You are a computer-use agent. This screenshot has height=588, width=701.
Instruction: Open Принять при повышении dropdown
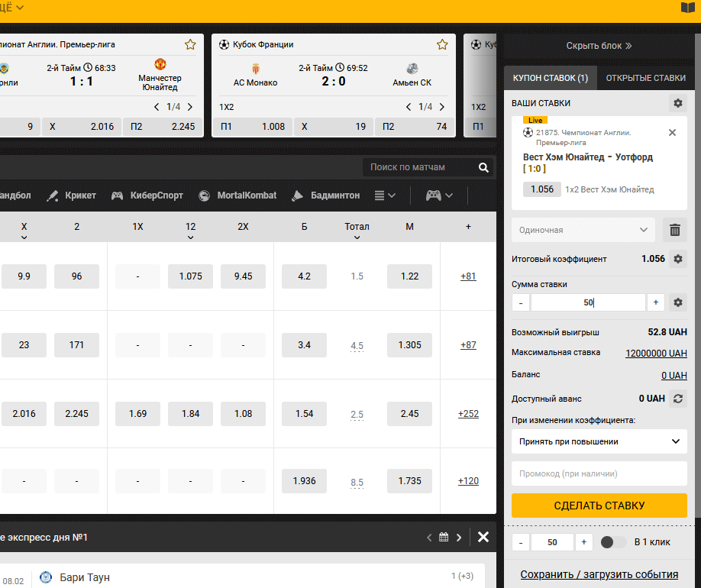point(599,441)
